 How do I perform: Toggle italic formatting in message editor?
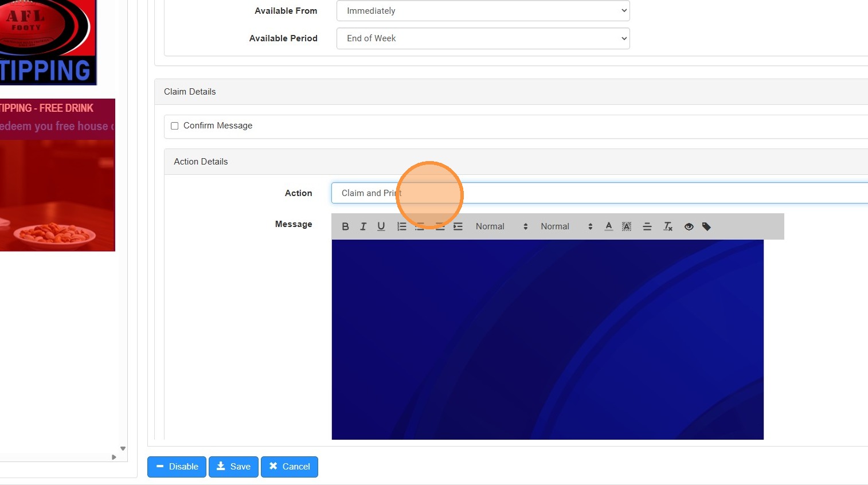point(363,226)
